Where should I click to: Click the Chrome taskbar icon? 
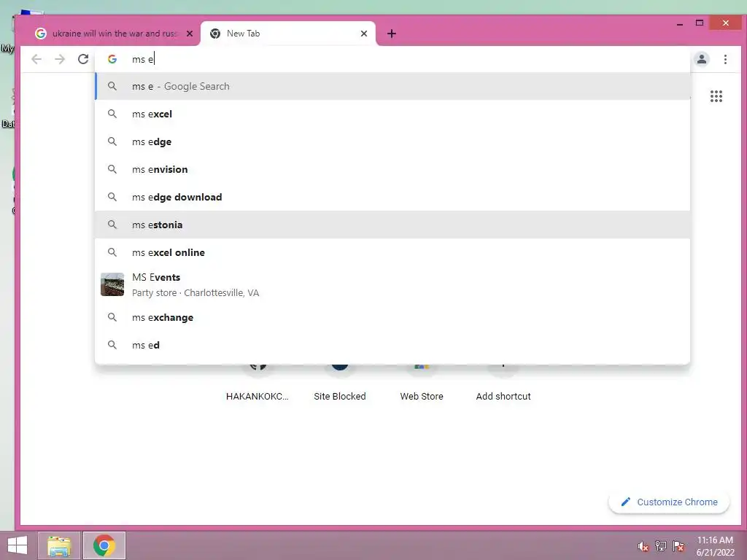click(104, 545)
